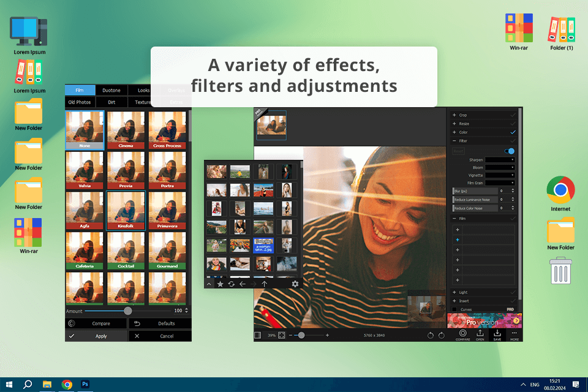Open the Bloom dropdown
588x392 pixels.
[x=500, y=167]
